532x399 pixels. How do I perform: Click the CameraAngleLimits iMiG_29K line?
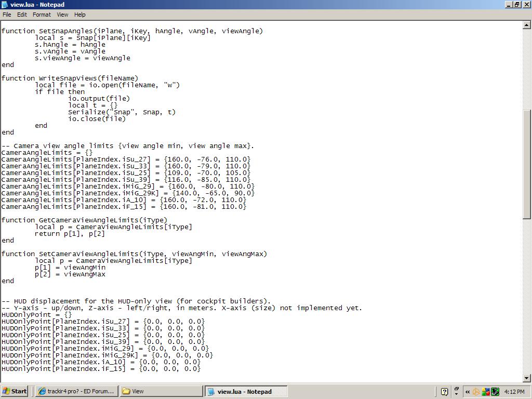pos(128,193)
